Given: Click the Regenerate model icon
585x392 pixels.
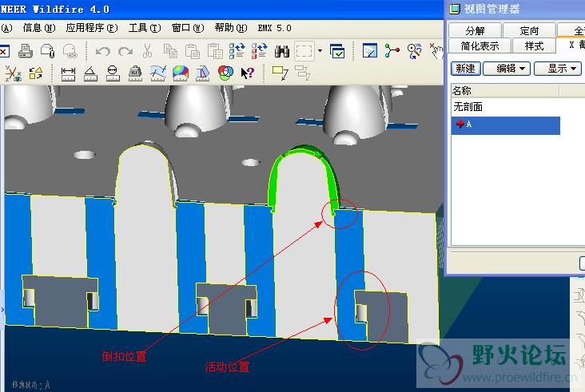Looking at the screenshot, I should click(237, 50).
